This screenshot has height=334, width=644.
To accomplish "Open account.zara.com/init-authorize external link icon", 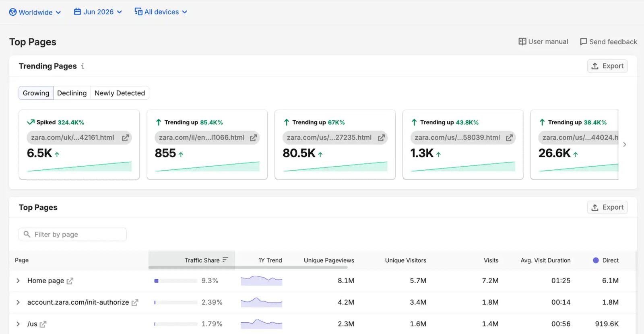I will tap(135, 303).
